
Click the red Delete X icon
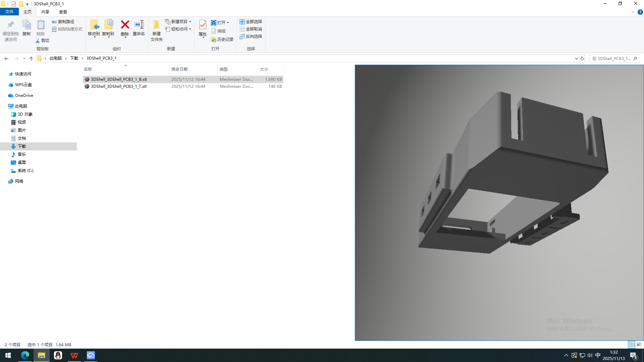click(x=125, y=25)
